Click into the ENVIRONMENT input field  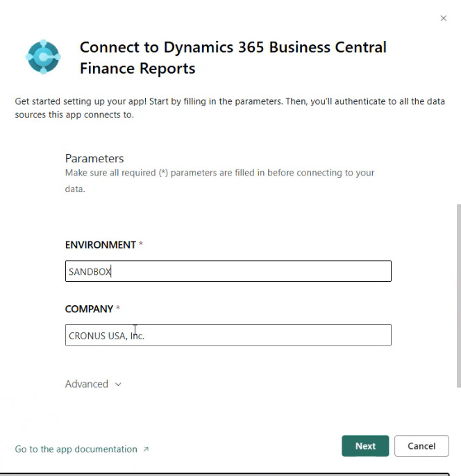pos(228,271)
